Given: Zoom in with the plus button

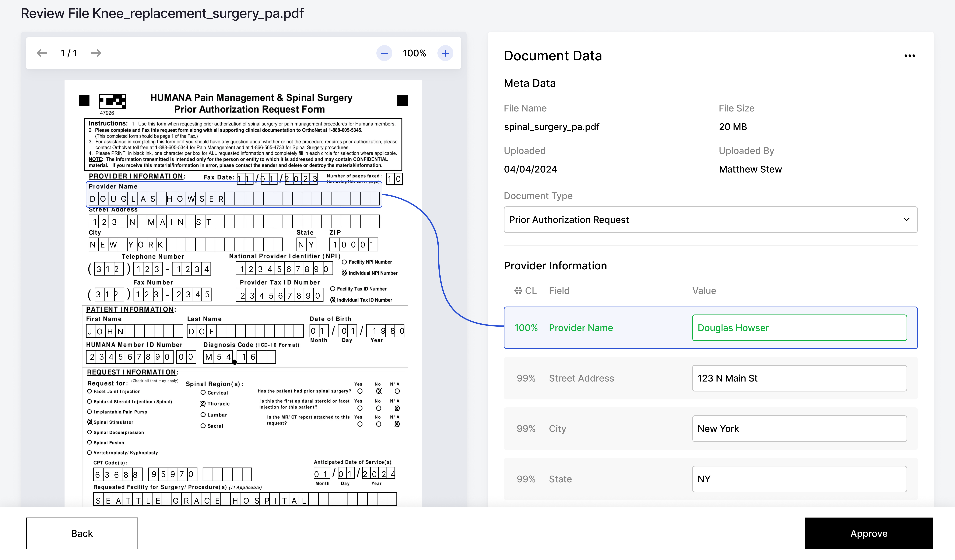Looking at the screenshot, I should (x=445, y=53).
